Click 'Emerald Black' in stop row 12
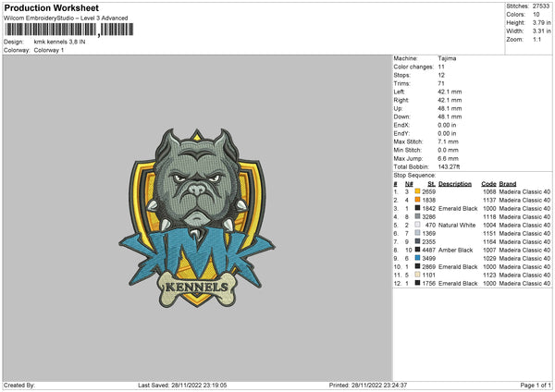Screen dimensions: 555x392 (458, 284)
